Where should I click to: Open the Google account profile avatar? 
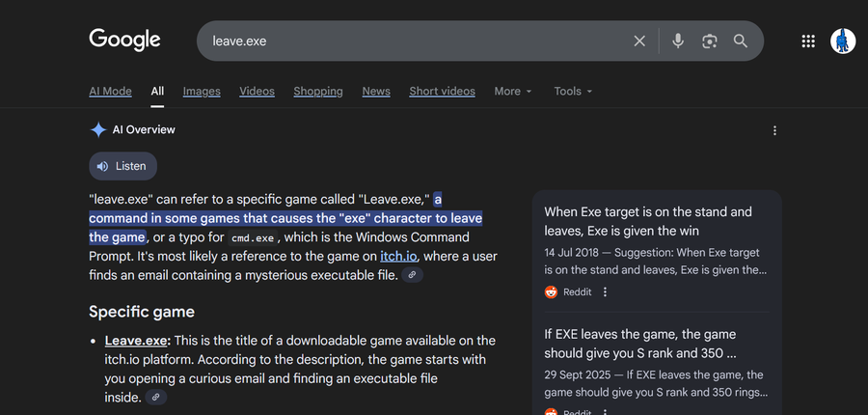pos(843,41)
